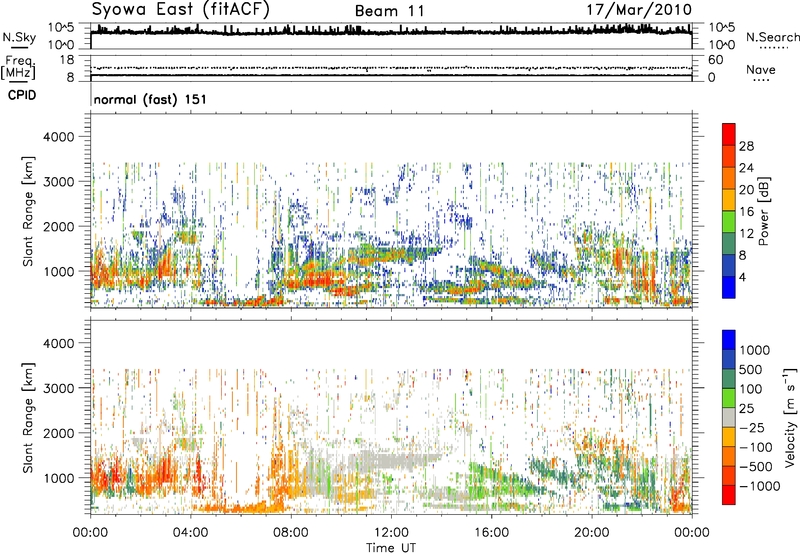
Task: Click the power colorbar value '28'
Action: (746, 146)
